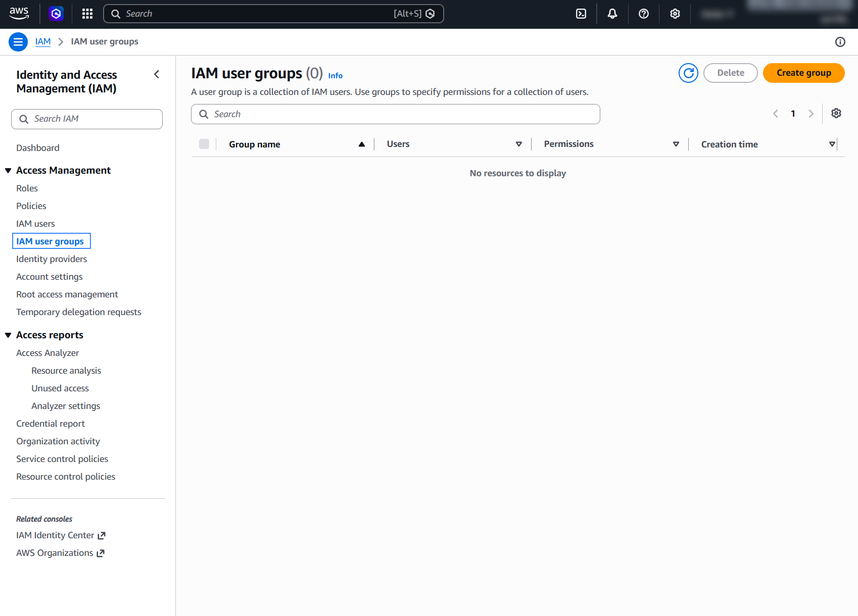Screen dimensions: 858x616
Task: Click the top AWS console search bar
Action: click(x=273, y=14)
